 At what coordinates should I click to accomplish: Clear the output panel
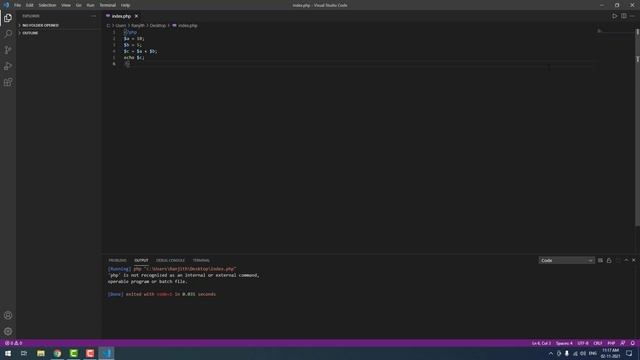(600, 260)
